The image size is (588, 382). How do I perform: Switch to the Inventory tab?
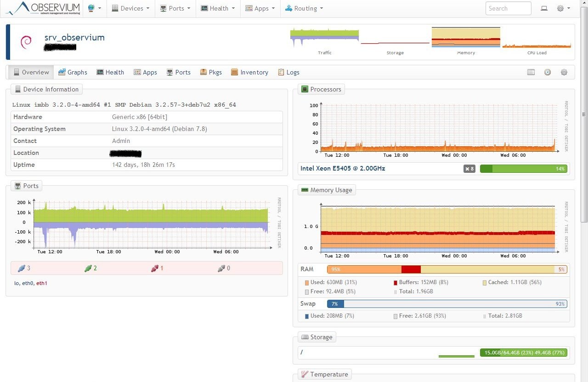point(249,72)
